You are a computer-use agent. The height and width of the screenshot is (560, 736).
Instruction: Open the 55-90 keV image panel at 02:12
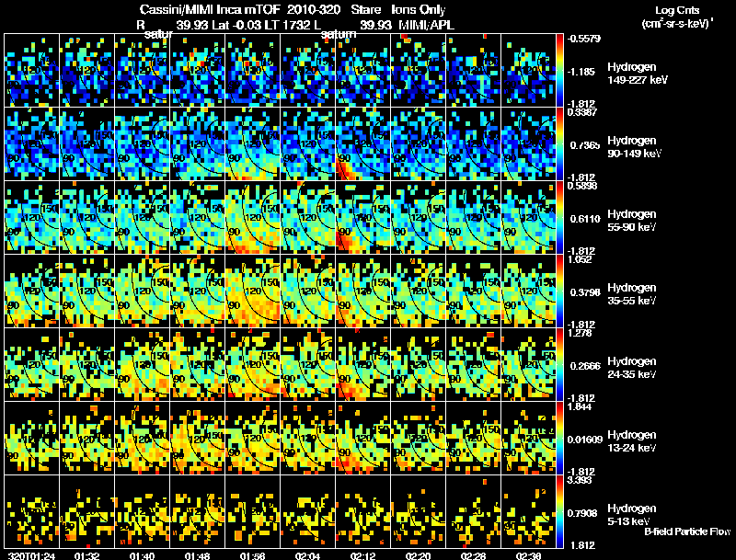[x=362, y=218]
